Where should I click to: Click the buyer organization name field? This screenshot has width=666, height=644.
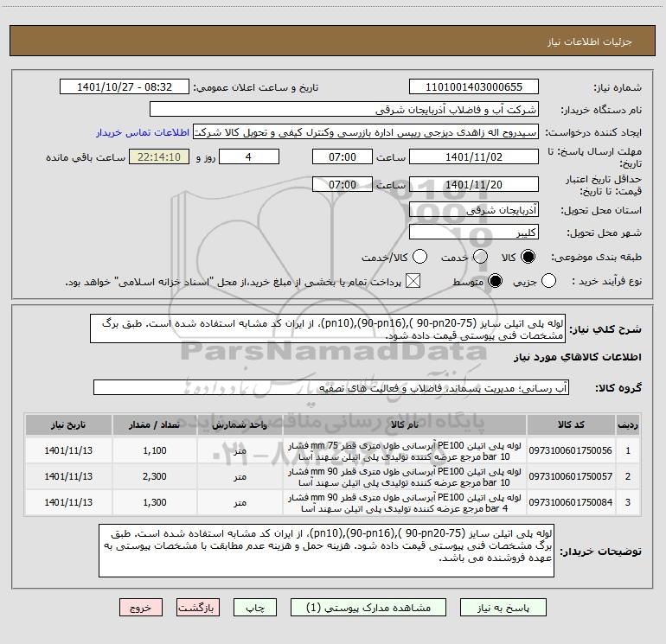tap(344, 110)
